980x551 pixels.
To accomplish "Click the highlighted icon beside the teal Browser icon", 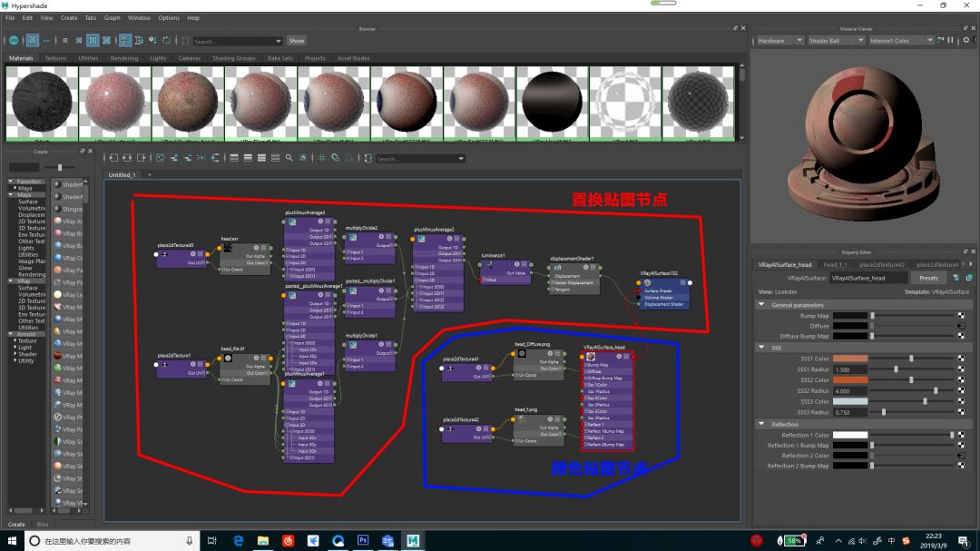I will click(x=33, y=41).
